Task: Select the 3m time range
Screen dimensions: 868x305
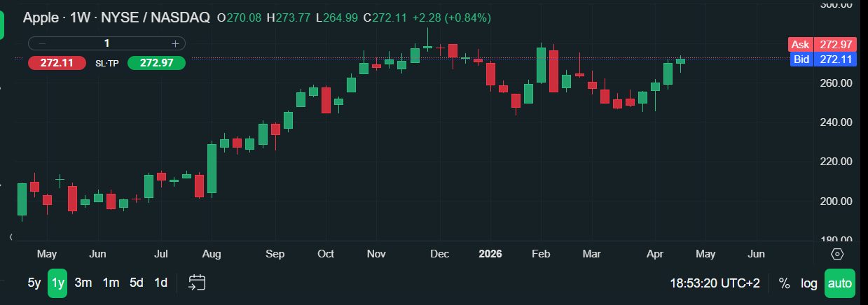Action: click(x=83, y=283)
